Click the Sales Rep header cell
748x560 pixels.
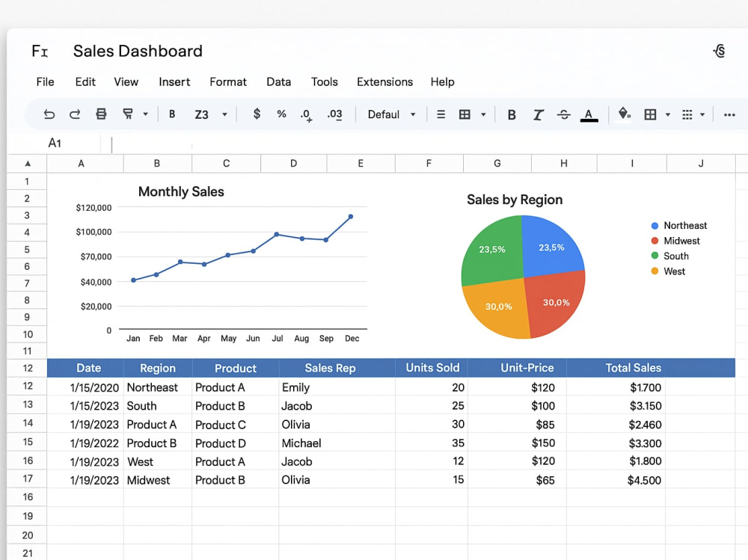[x=337, y=369]
